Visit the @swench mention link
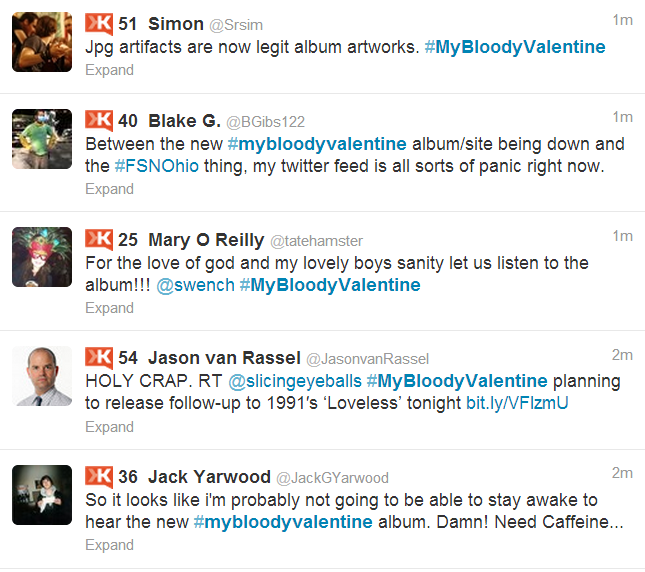The height and width of the screenshot is (572, 645). coord(194,285)
